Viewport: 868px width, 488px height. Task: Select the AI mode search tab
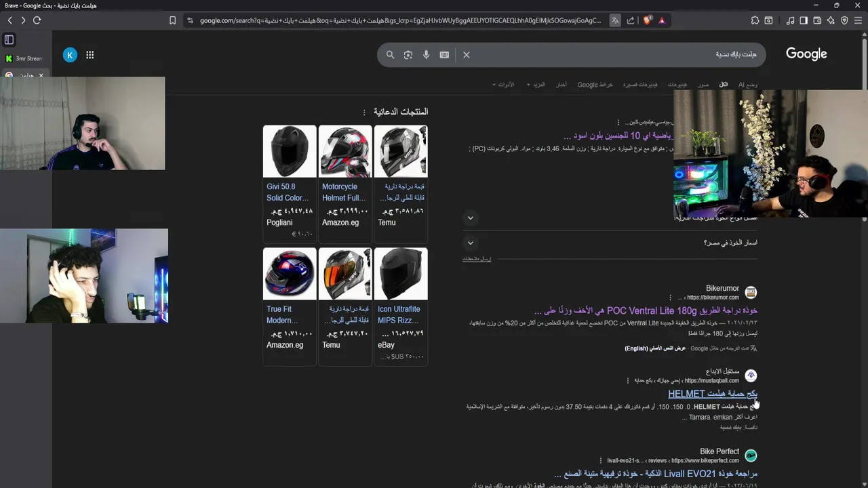point(747,85)
